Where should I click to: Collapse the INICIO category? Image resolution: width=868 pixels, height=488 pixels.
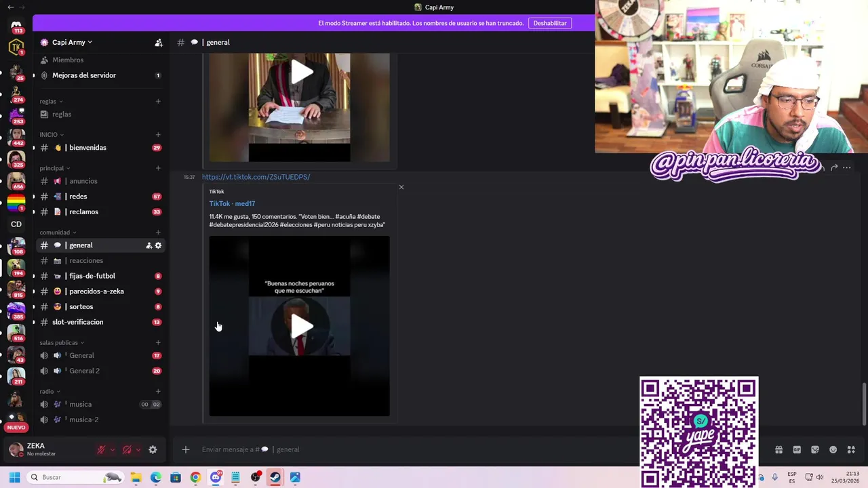(x=52, y=135)
